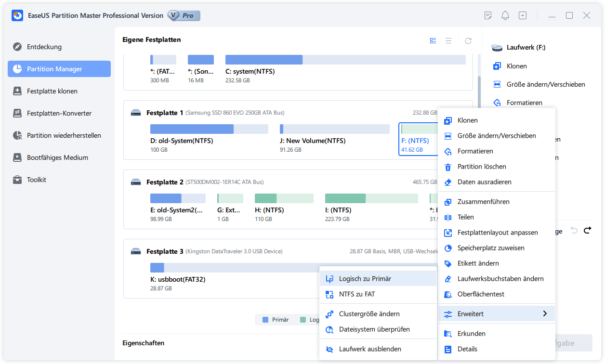The height and width of the screenshot is (364, 605).
Task: Run Oberflächentest from the context menu
Action: point(497,294)
